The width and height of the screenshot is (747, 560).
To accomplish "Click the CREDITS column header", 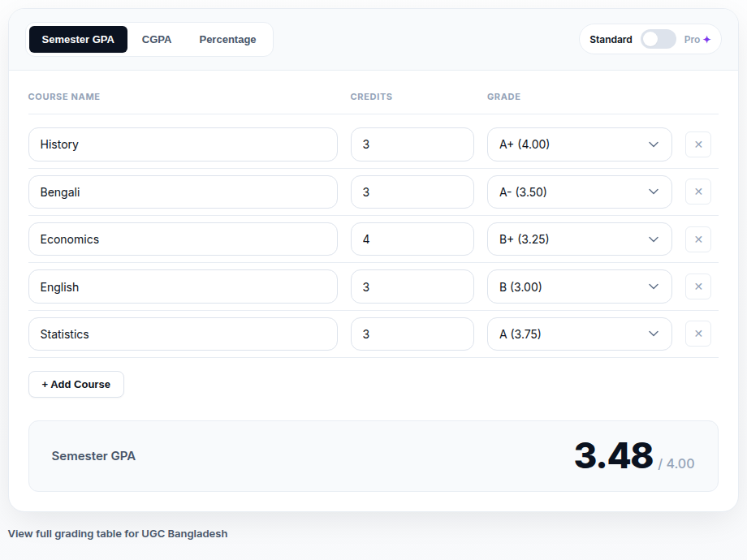I will pyautogui.click(x=371, y=97).
